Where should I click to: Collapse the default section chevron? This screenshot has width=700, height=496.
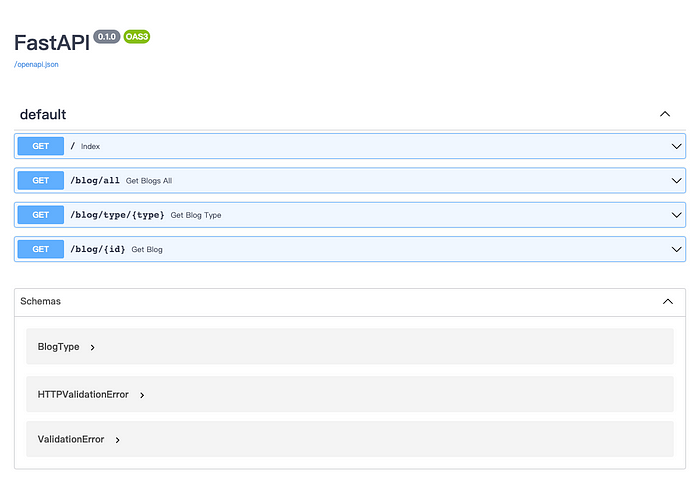point(665,114)
